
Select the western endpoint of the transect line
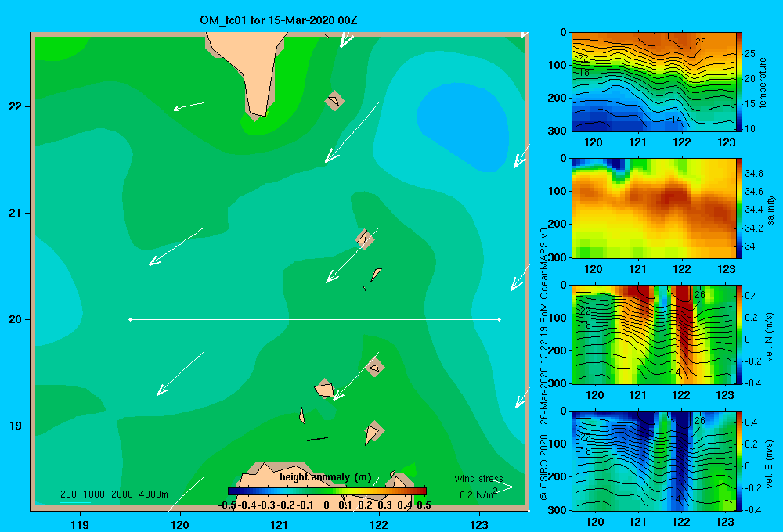pos(130,319)
